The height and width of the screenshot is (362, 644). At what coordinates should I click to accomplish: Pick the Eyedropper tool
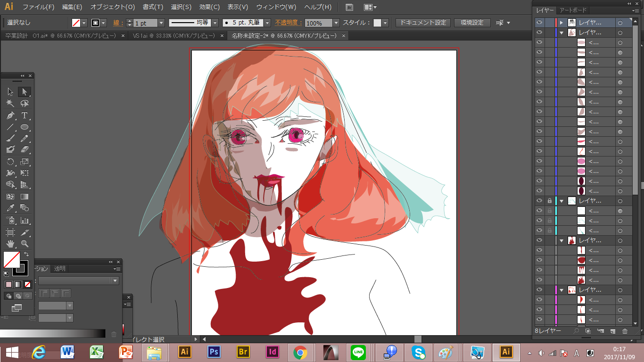point(10,208)
